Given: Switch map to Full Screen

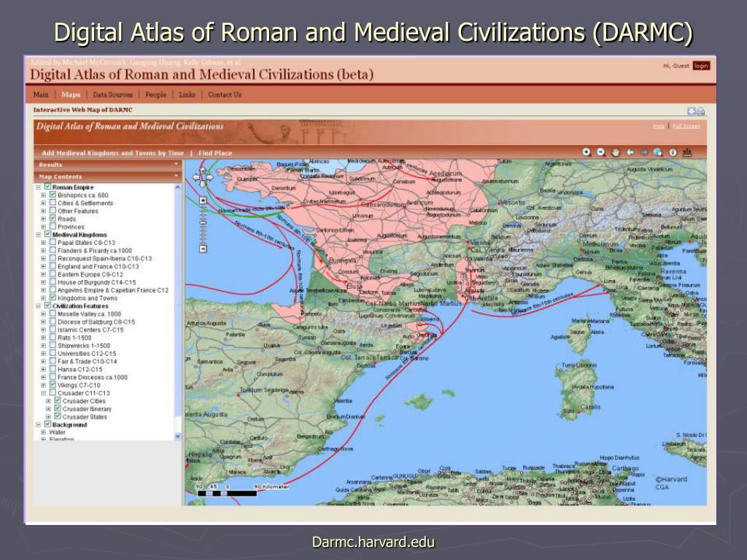Looking at the screenshot, I should tap(686, 126).
